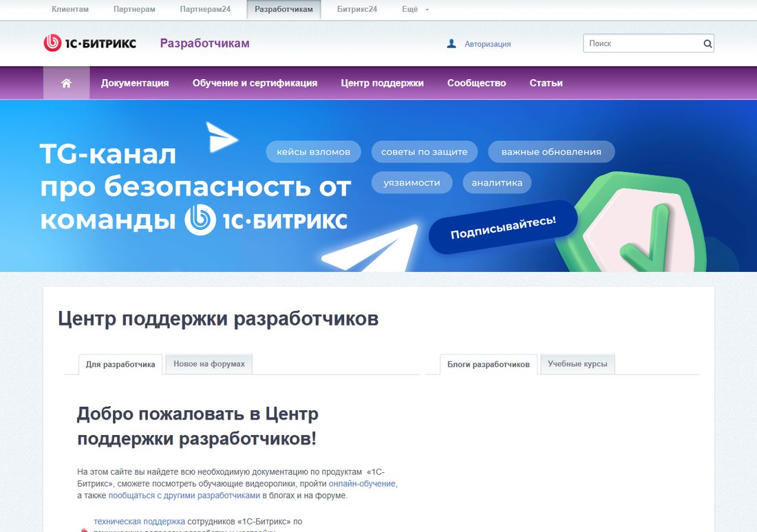Screen dimensions: 757x532
Task: Switch to Учебные курсы tab
Action: click(577, 364)
